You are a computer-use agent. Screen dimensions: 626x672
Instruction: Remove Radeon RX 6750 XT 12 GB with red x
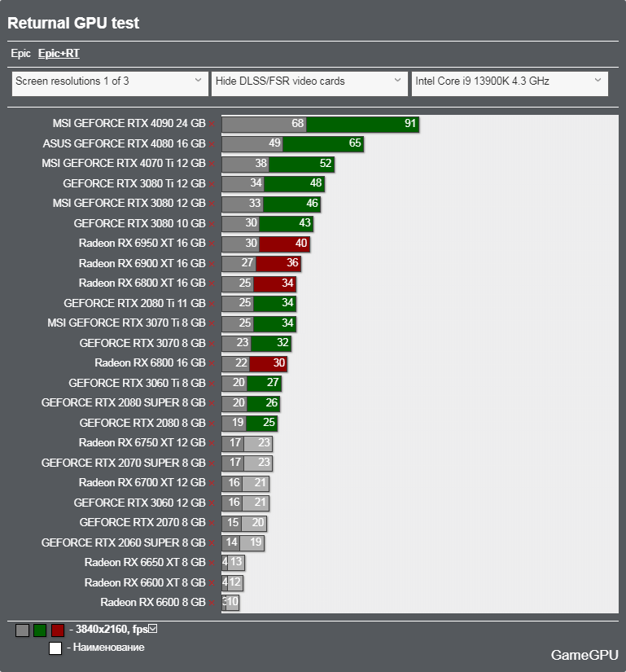(x=212, y=443)
